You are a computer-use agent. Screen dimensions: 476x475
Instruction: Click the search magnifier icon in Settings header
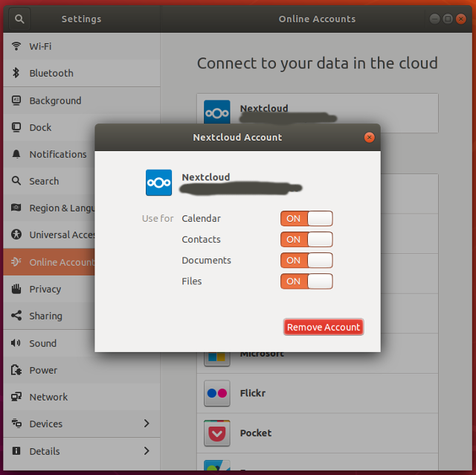19,19
